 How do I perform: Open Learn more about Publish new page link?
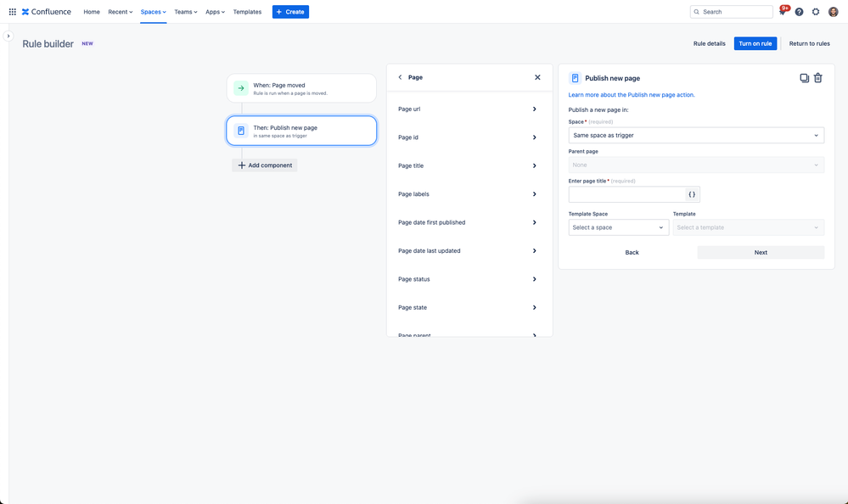(x=632, y=95)
